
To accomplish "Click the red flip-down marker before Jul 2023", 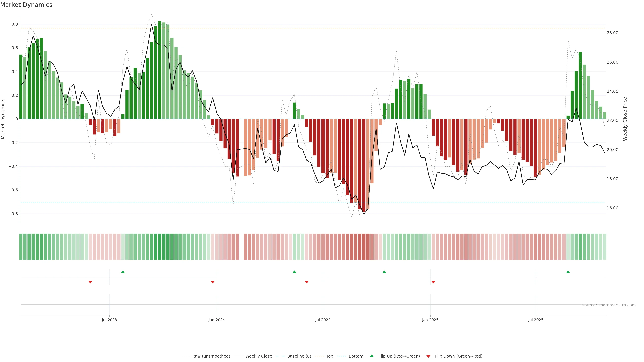I will click(x=90, y=282).
